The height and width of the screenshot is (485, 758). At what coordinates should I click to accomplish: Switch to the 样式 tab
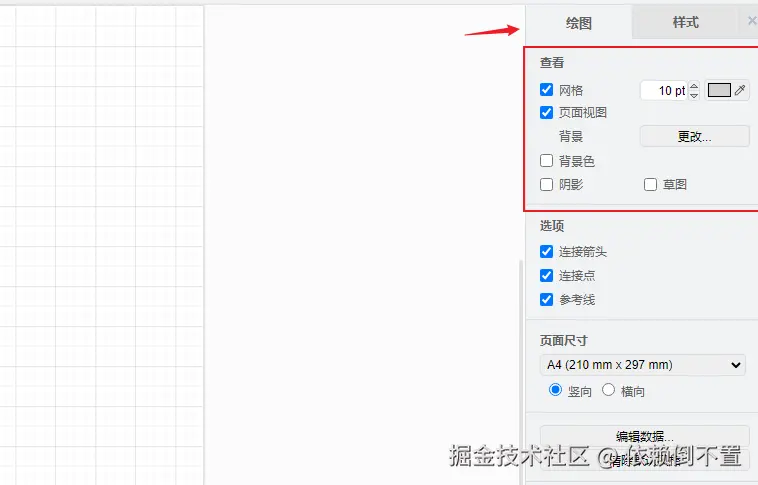[685, 22]
